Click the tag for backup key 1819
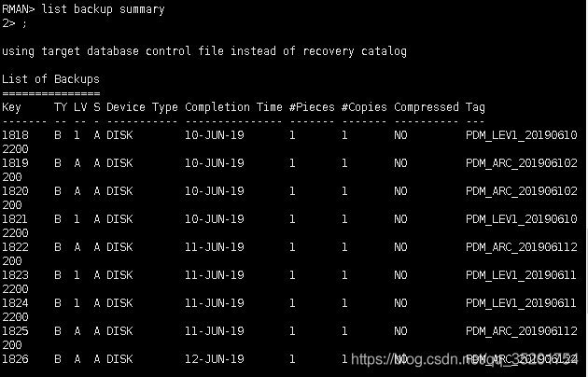 521,163
